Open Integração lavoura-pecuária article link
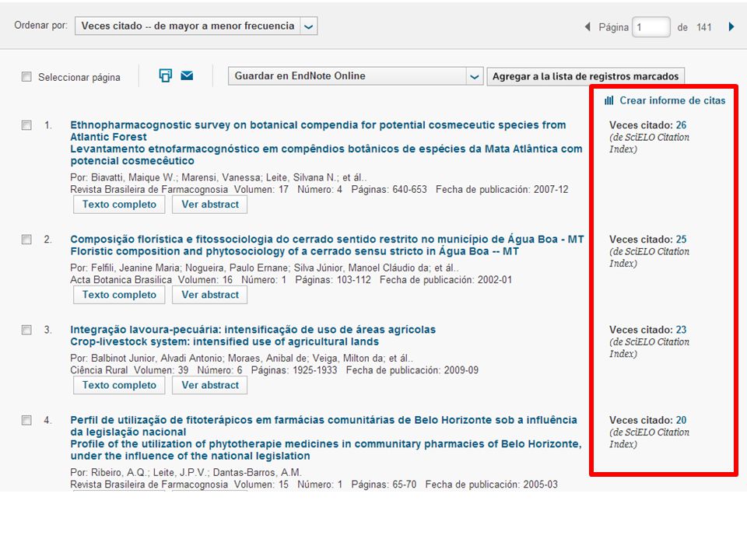Viewport: 747px width, 560px height. 253,330
